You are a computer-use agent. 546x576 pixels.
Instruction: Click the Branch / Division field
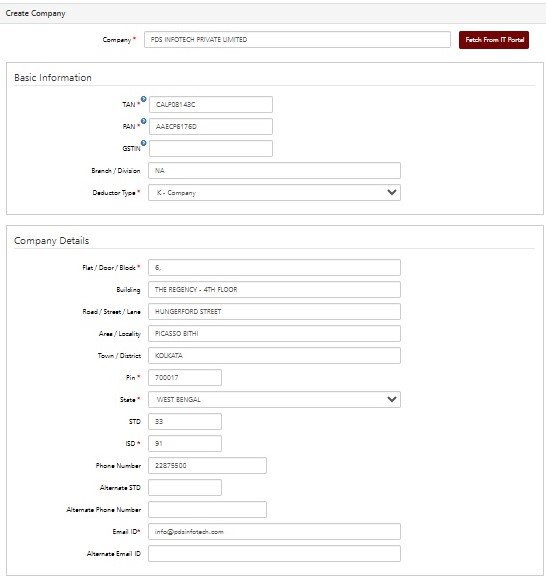click(274, 170)
